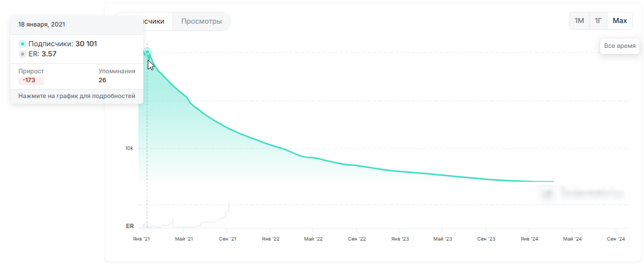Click the Янв '22 axis label
This screenshot has width=644, height=271.
pyautogui.click(x=271, y=239)
